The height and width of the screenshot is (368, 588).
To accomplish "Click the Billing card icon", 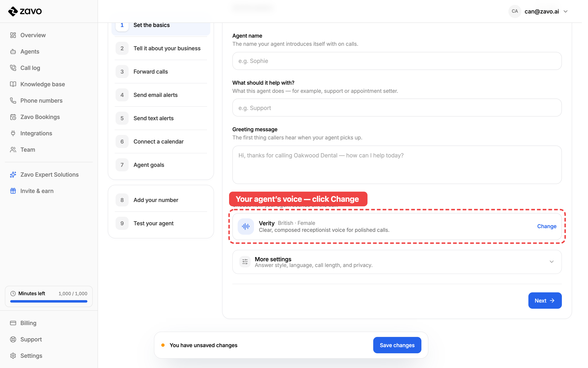I will (13, 323).
